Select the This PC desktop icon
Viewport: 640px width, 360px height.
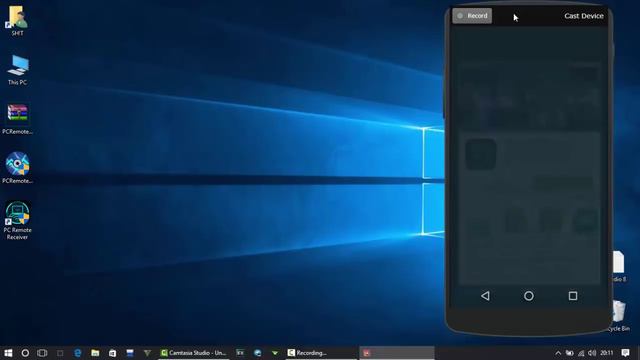[17, 70]
